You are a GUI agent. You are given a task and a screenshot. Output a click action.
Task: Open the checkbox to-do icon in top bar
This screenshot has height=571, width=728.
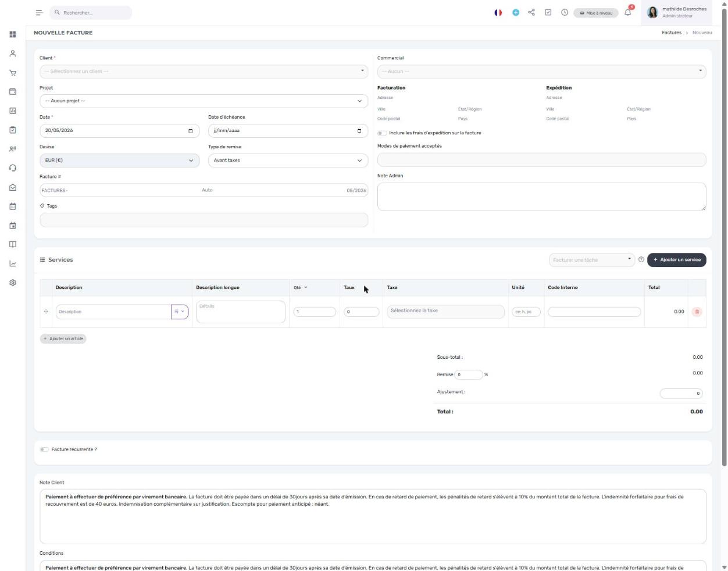click(x=548, y=12)
